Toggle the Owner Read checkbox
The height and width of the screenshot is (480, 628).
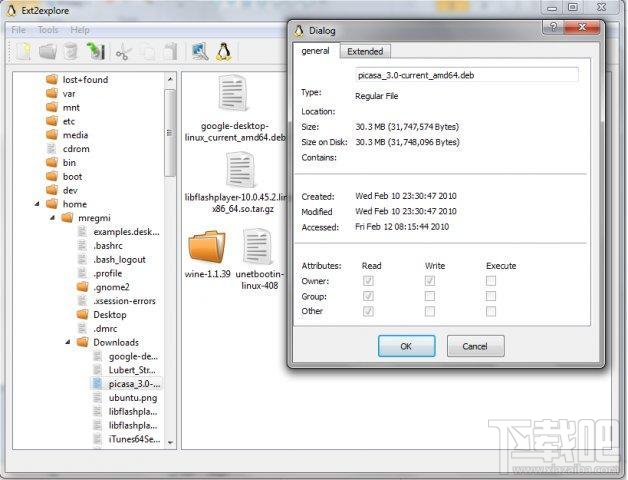(x=368, y=281)
